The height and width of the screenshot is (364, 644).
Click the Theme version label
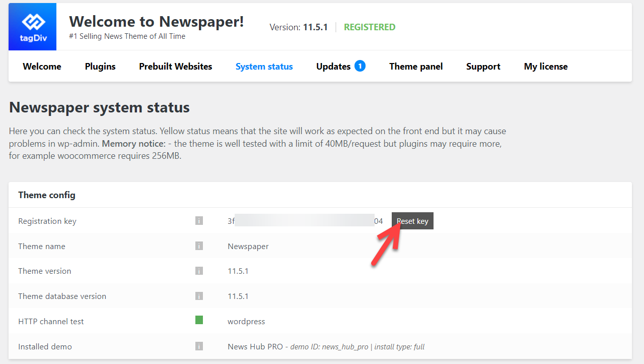point(45,271)
